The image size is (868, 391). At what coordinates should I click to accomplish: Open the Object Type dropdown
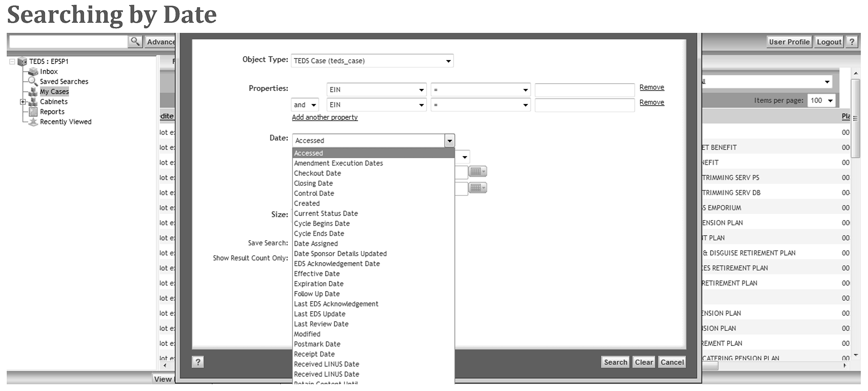pos(372,61)
